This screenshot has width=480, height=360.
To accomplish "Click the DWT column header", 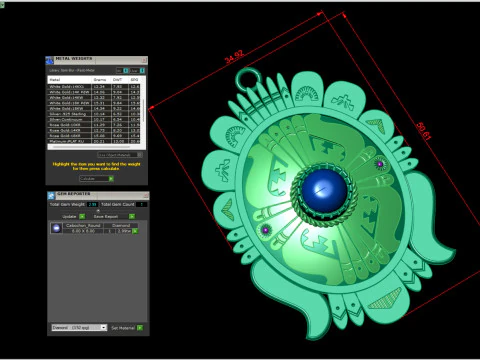I will pyautogui.click(x=119, y=80).
